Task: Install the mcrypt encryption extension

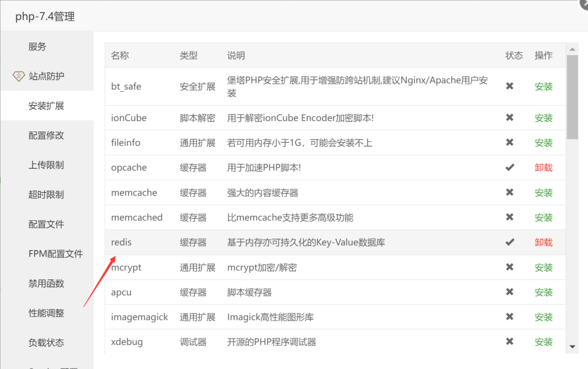Action: coord(543,267)
